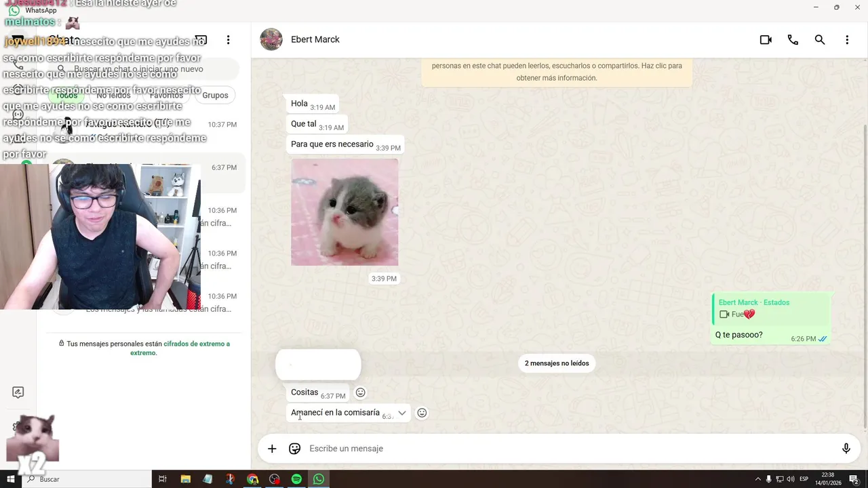Click the WhatsApp taskbar icon
The image size is (868, 488).
tap(319, 479)
